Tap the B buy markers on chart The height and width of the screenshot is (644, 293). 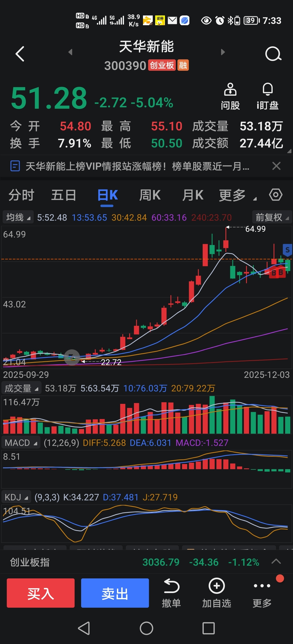point(277,272)
